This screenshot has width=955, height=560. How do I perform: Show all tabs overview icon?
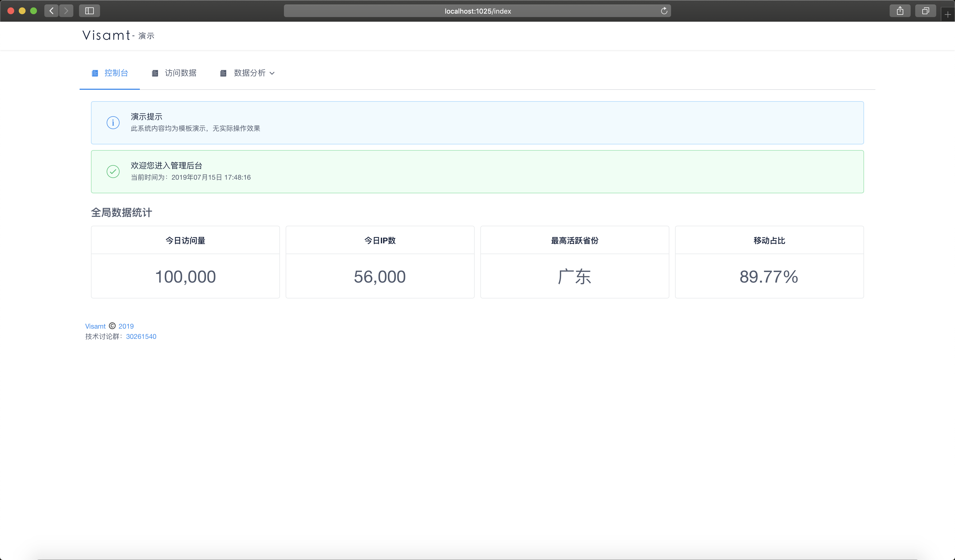[x=925, y=11]
